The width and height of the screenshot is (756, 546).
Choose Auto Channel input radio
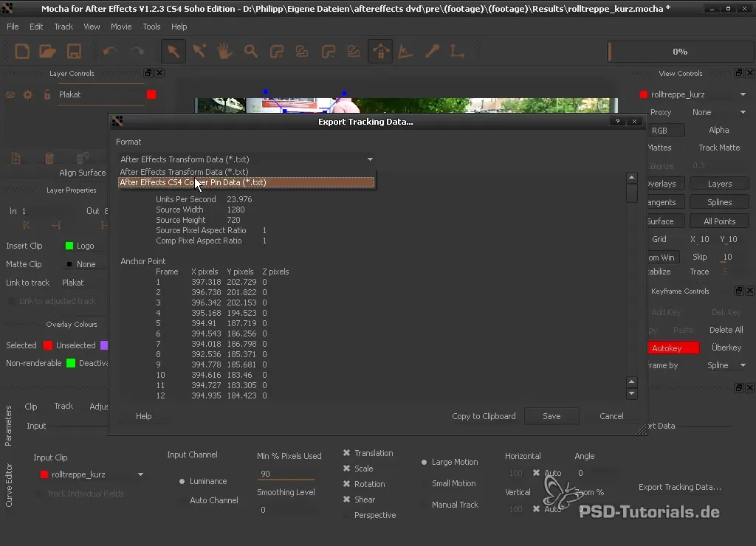point(182,500)
